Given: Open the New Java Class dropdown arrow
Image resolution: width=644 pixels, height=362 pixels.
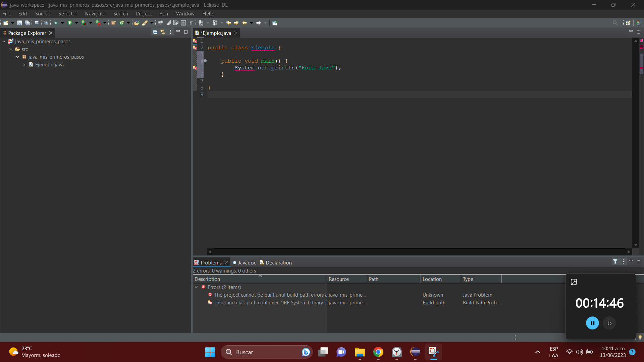Looking at the screenshot, I should point(128,23).
